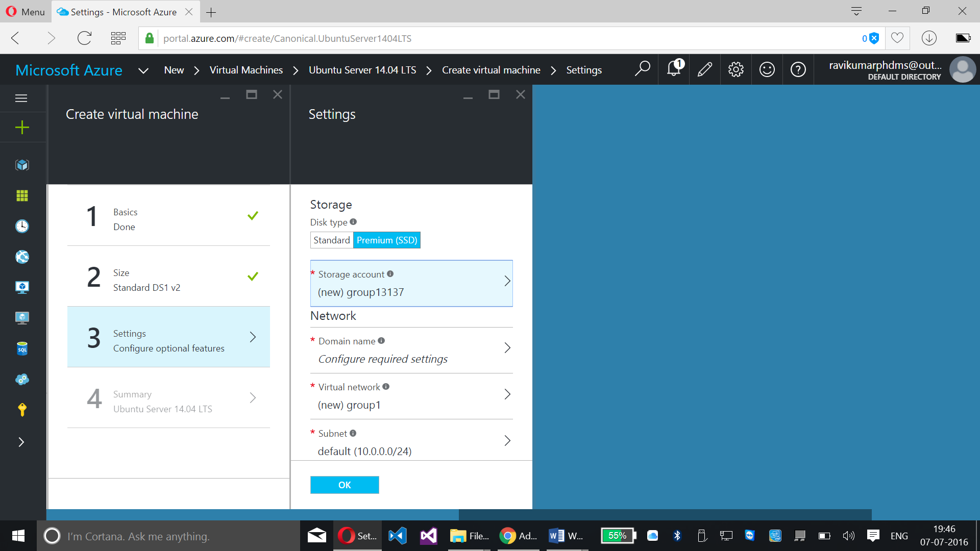The image size is (980, 551).
Task: Open step 1 Basics
Action: 168,216
